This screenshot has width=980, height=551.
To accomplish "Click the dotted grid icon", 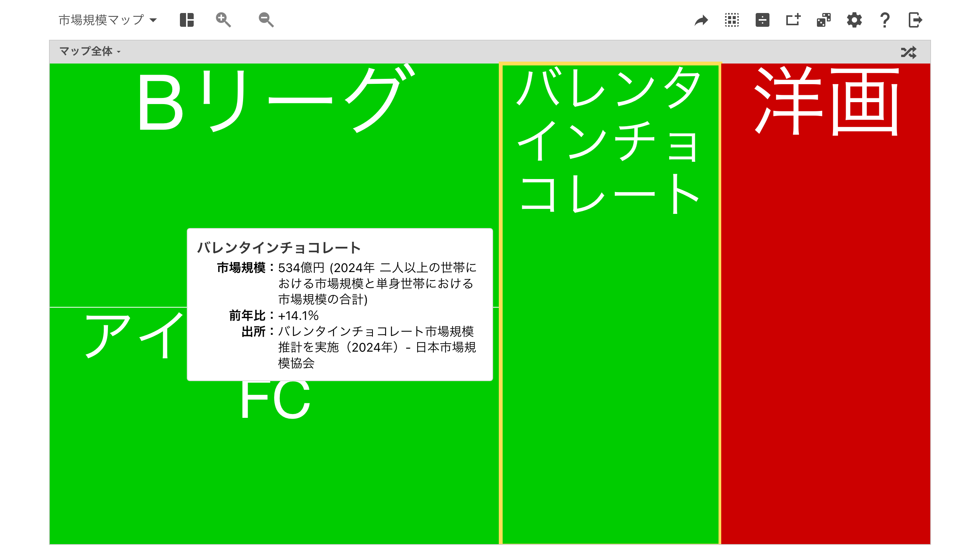I will tap(732, 20).
